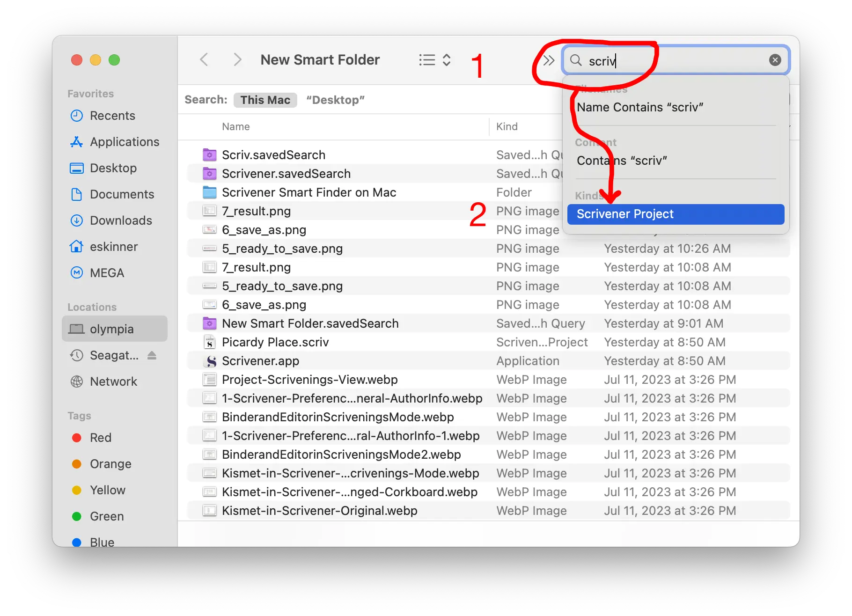Screen dimensions: 852x616
Task: Select the Scrivener Project kind suggestion
Action: [676, 214]
